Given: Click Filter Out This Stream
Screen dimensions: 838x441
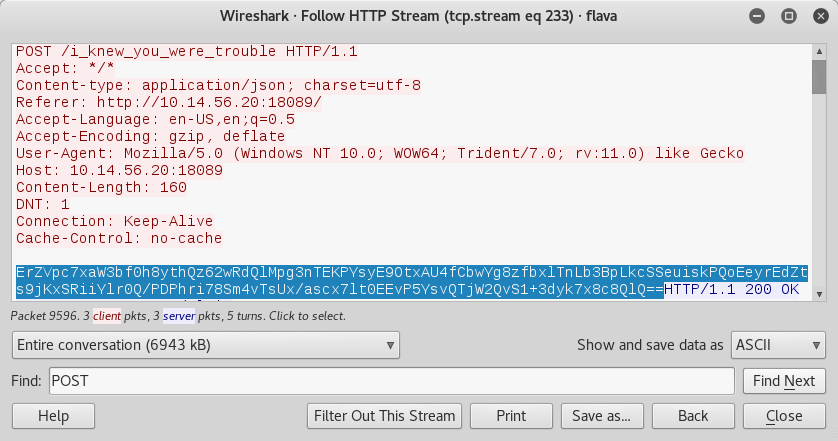Looking at the screenshot, I should tap(384, 416).
